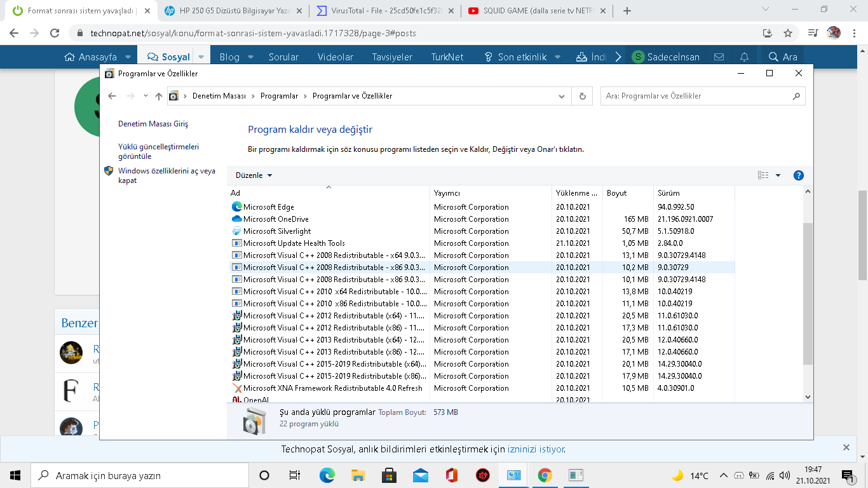Open the volume icon in system tray
Screen dimensions: 868x488
click(x=784, y=475)
